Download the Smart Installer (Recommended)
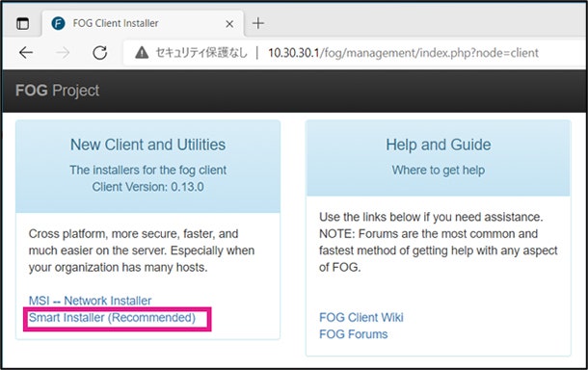The height and width of the screenshot is (370, 588). 112,318
